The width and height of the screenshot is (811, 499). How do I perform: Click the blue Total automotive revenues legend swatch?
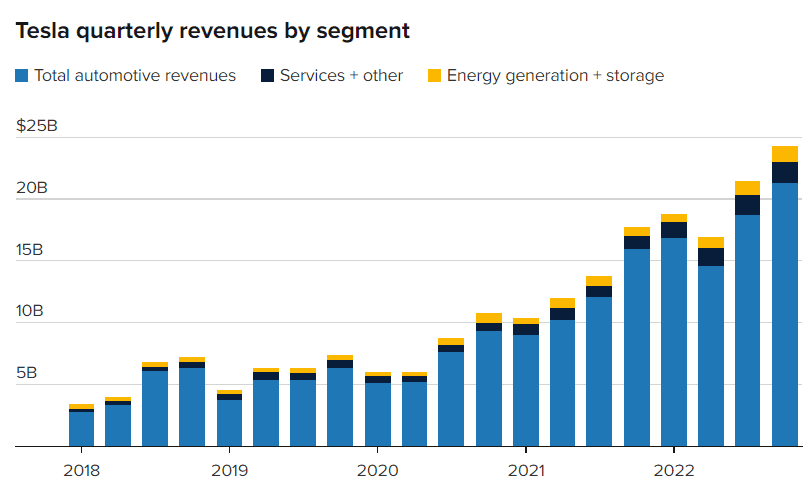(x=22, y=75)
